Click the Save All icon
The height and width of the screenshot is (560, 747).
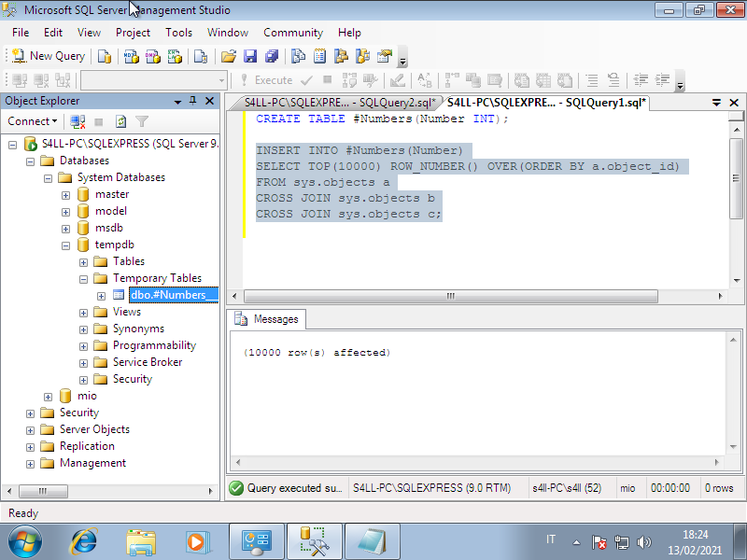click(x=272, y=56)
